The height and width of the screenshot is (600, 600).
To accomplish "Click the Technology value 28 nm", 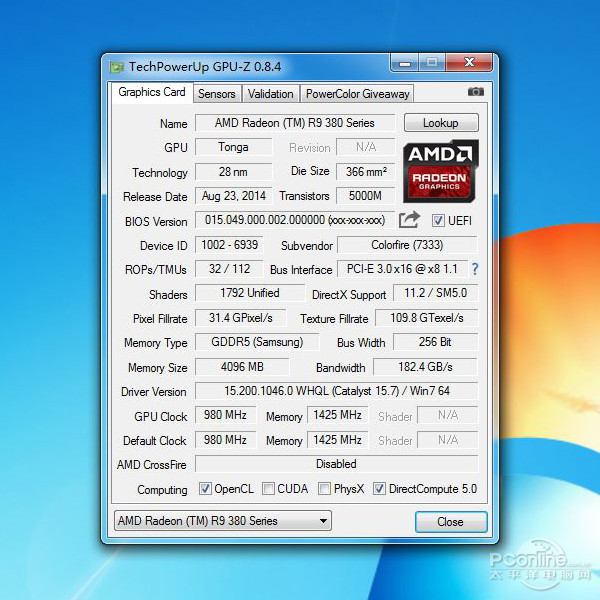I will (233, 171).
